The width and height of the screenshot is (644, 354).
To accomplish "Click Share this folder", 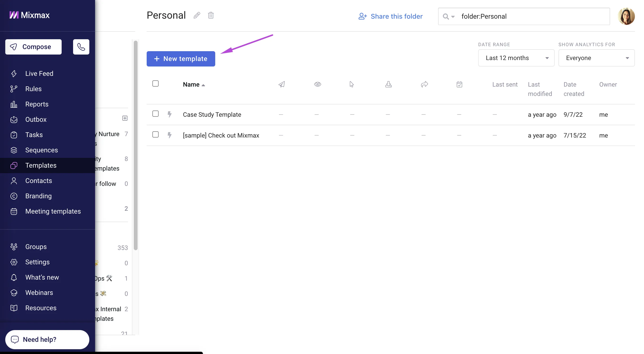I will tap(391, 16).
